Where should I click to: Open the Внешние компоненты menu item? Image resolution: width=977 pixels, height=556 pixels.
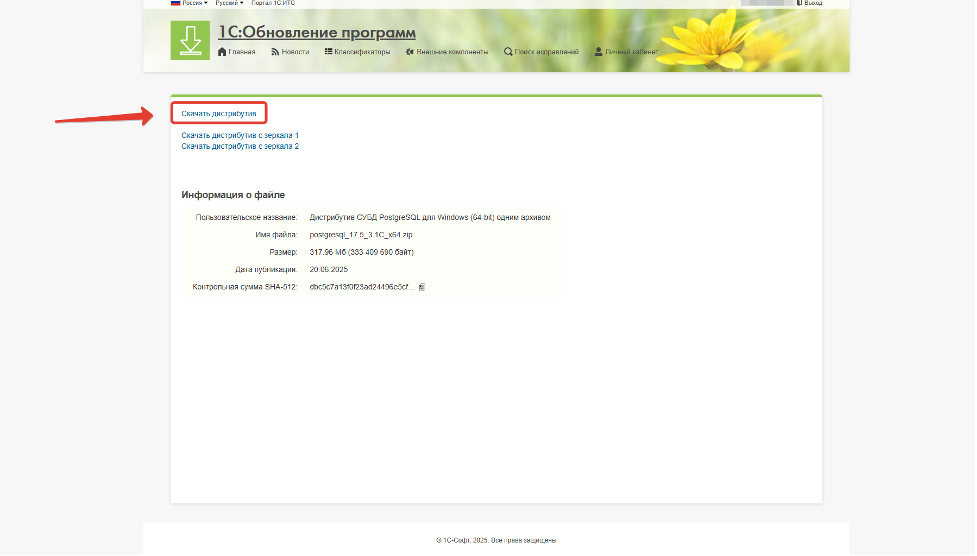pyautogui.click(x=452, y=52)
